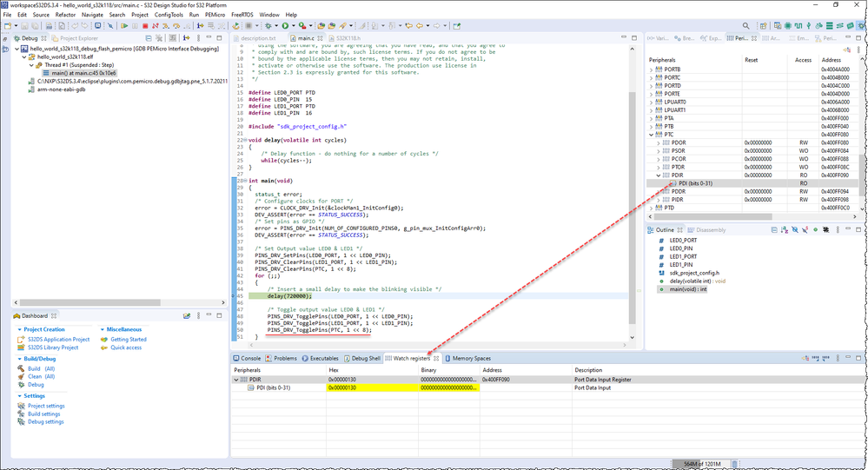Click the Sort alphabetically icon in Outline
The height and width of the screenshot is (470, 868).
coord(785,229)
